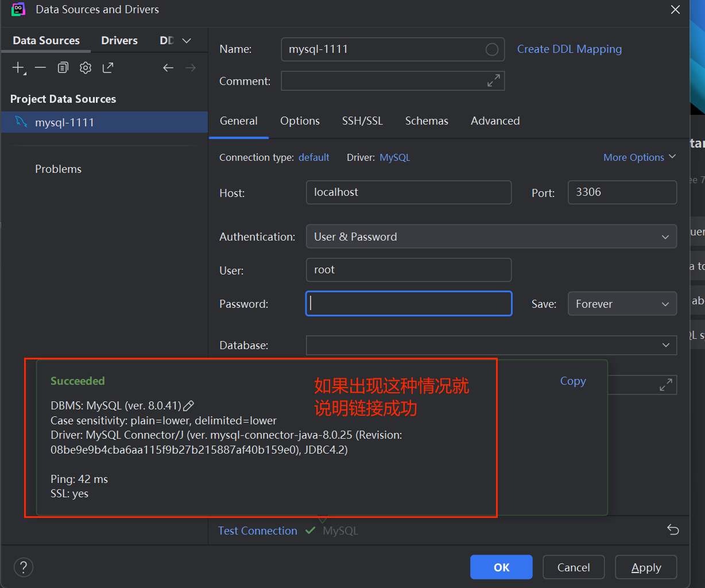Close the Data Sources and Drivers dialog
The image size is (705, 588).
point(676,10)
